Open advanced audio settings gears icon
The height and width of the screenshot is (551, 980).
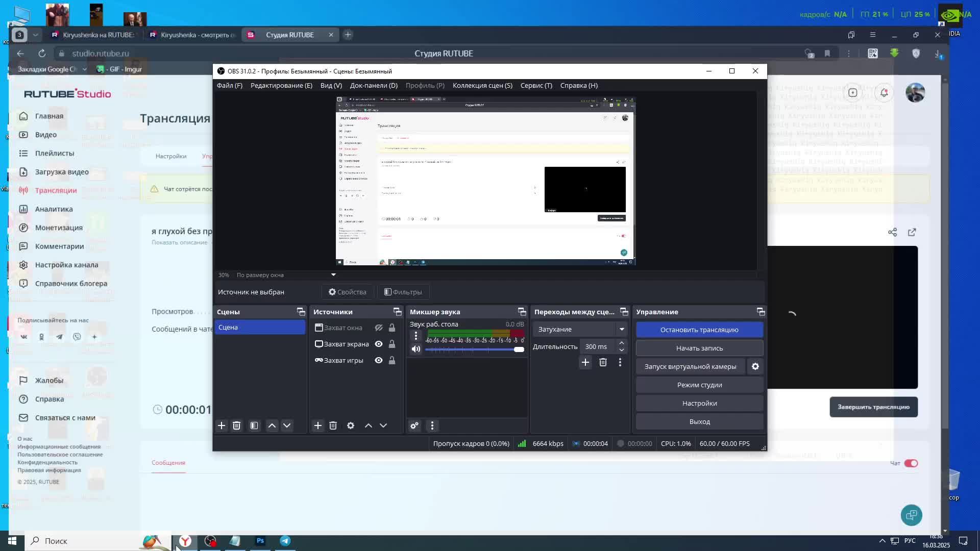414,425
